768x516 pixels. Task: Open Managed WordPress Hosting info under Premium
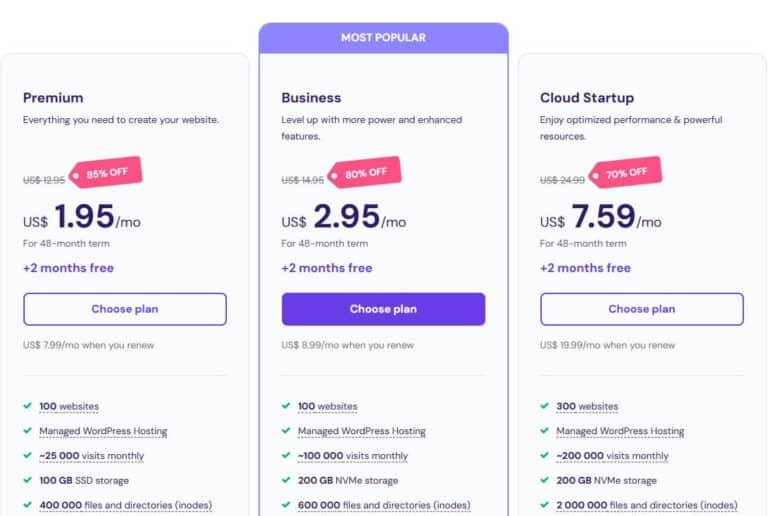pyautogui.click(x=103, y=431)
